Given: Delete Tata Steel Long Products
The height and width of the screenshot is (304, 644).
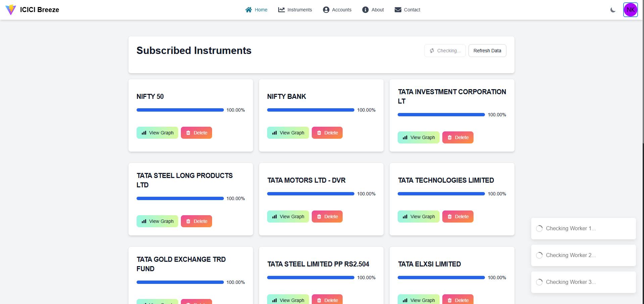Looking at the screenshot, I should 197,221.
